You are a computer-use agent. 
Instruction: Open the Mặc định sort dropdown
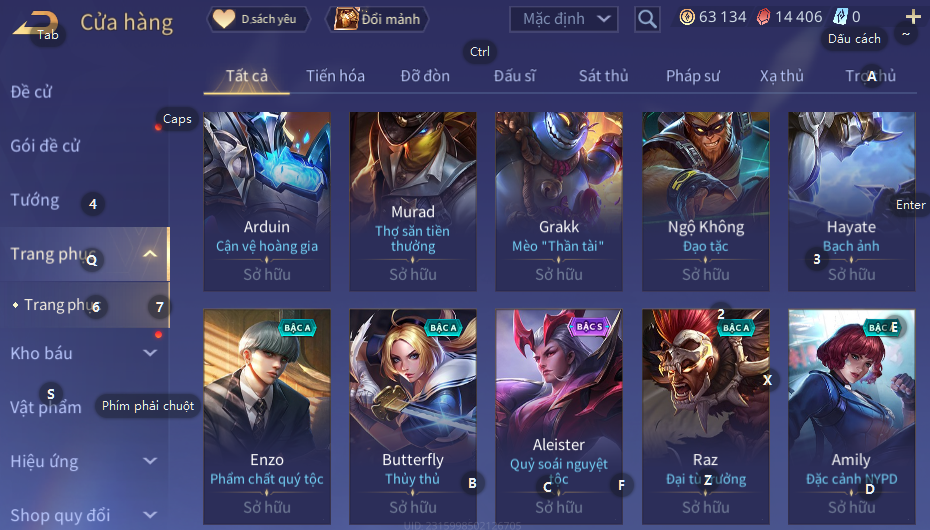tap(564, 19)
